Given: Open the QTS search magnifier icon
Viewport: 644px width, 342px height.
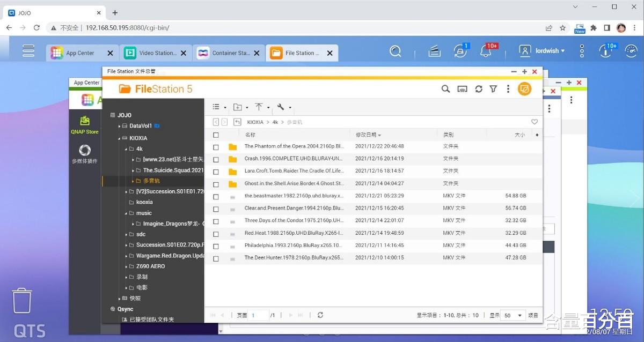Looking at the screenshot, I should point(396,51).
